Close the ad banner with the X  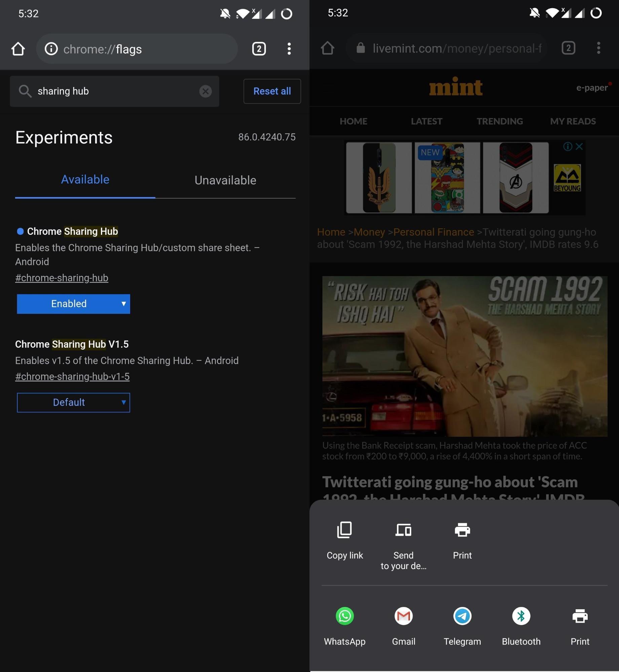click(579, 147)
